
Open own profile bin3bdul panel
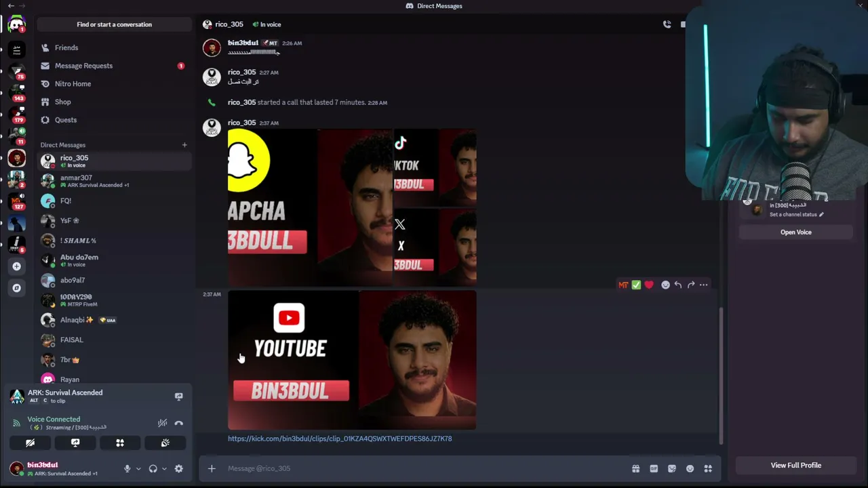coord(62,468)
